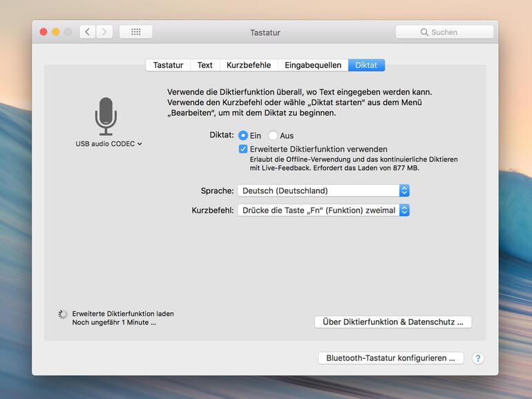Click Über Diktierfunktion & Datenschutz button
The image size is (532, 399).
pos(393,322)
